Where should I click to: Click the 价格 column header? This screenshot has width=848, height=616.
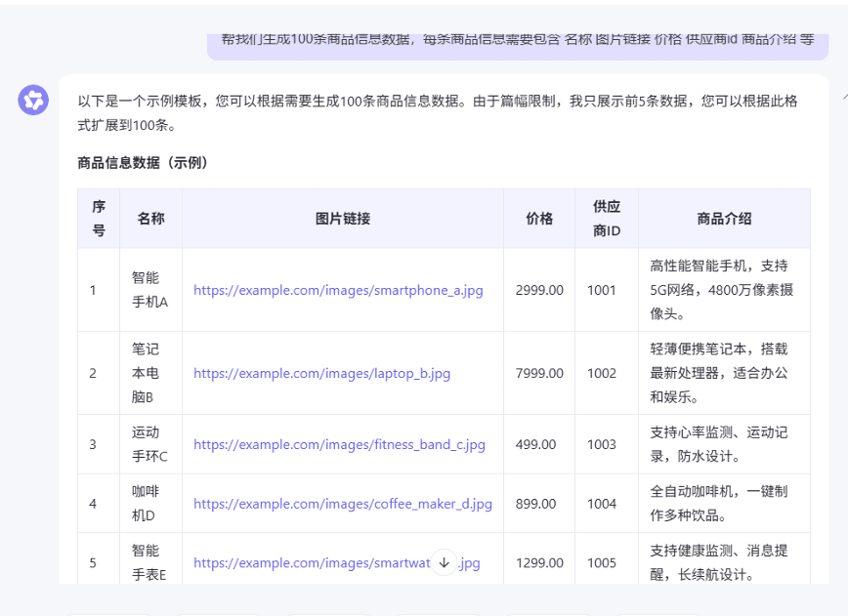click(539, 219)
